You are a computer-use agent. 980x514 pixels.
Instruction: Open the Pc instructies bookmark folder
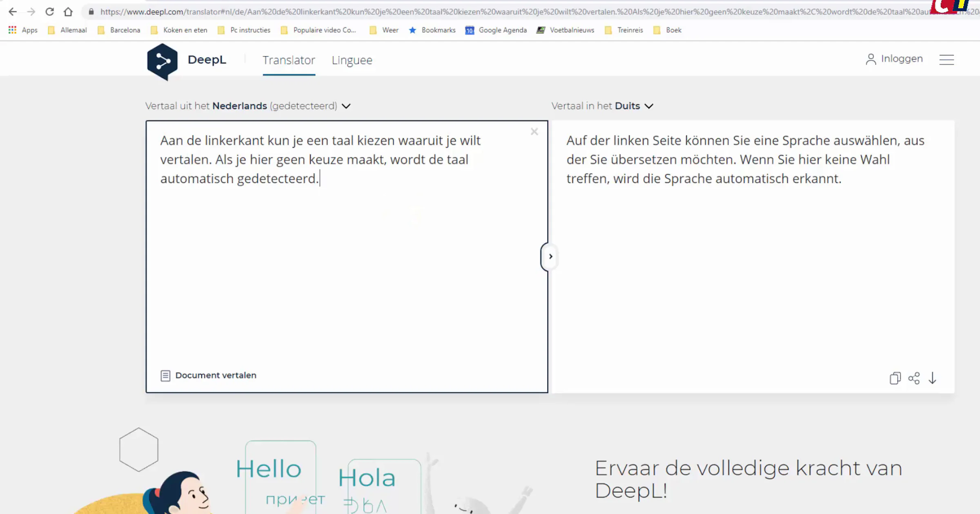point(244,30)
